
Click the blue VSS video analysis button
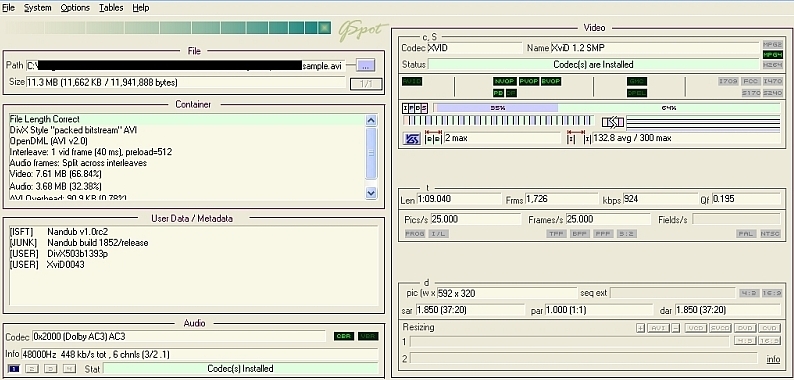(412, 138)
